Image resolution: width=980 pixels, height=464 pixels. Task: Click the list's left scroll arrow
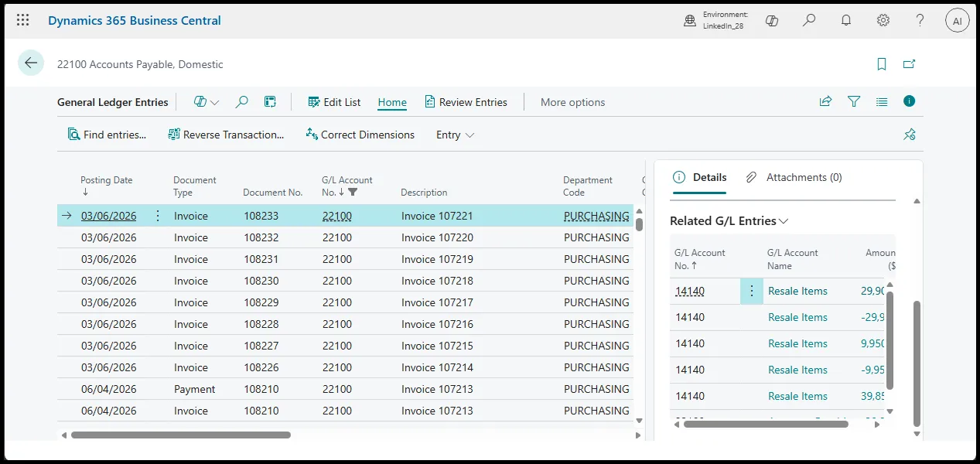click(63, 435)
